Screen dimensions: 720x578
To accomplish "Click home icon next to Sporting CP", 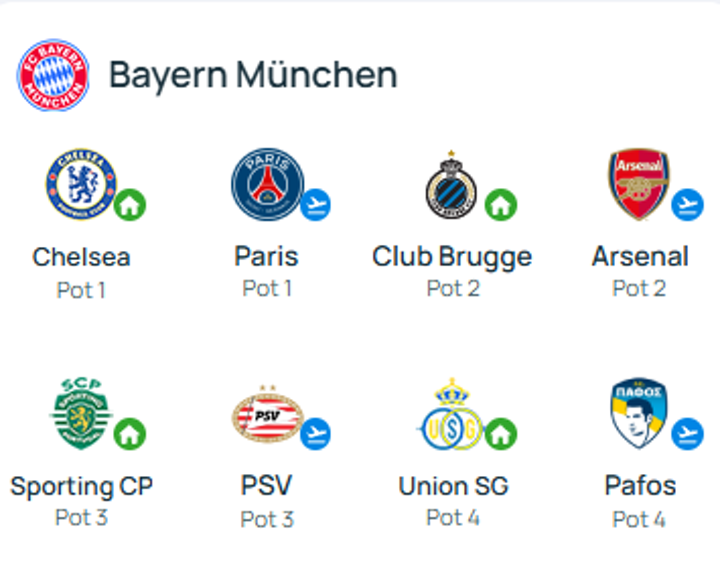I will coord(130,434).
